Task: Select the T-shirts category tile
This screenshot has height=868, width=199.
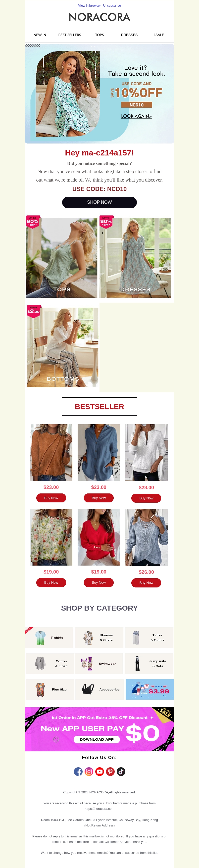Action: (49, 637)
